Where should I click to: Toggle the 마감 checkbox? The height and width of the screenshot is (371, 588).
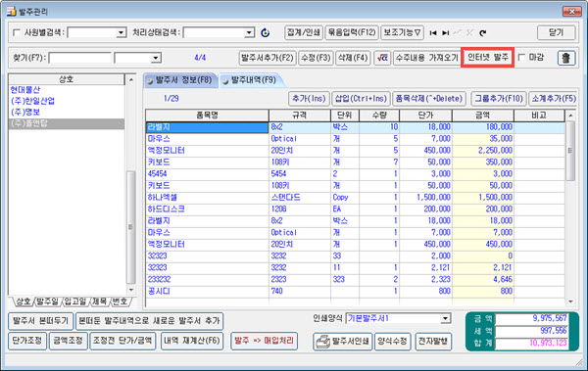[521, 58]
